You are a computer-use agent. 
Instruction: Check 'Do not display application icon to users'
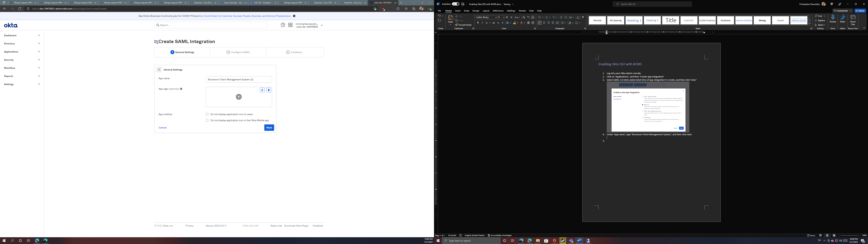click(207, 114)
